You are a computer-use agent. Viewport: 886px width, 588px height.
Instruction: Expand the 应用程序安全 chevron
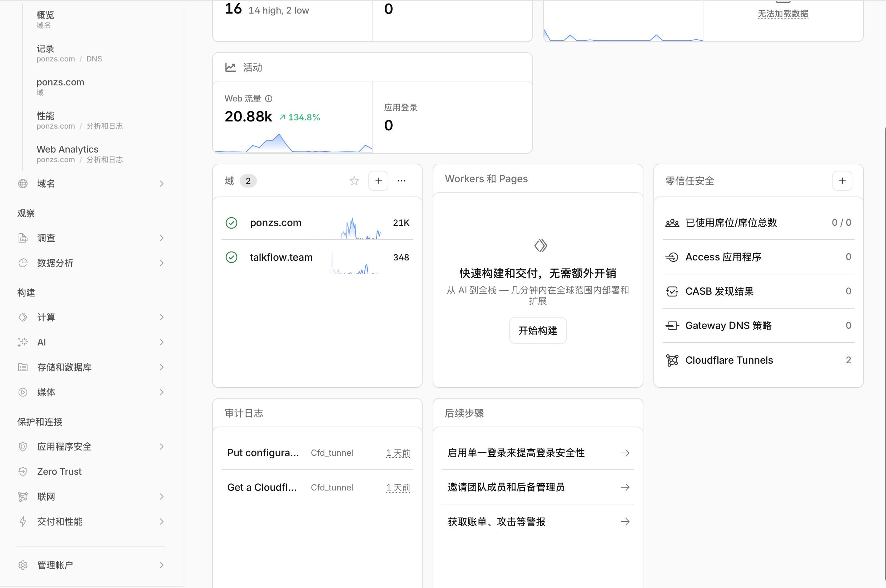(x=161, y=446)
